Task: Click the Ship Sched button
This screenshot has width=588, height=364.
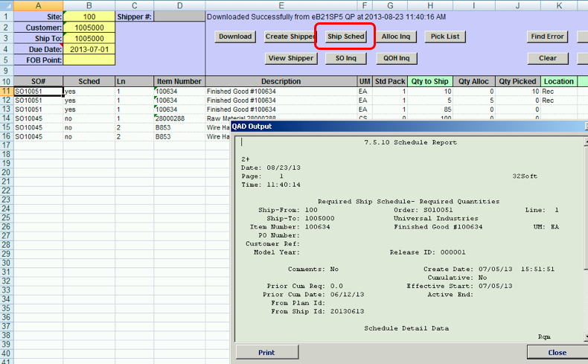Action: pos(346,36)
